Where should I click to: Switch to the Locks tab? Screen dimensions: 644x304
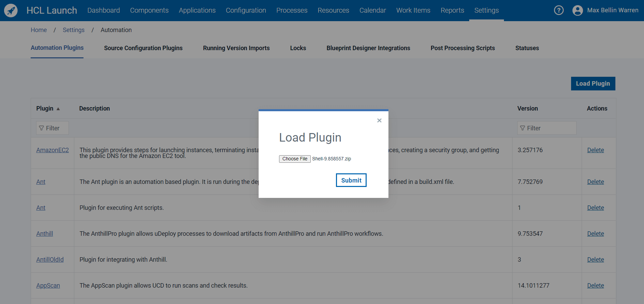[298, 48]
